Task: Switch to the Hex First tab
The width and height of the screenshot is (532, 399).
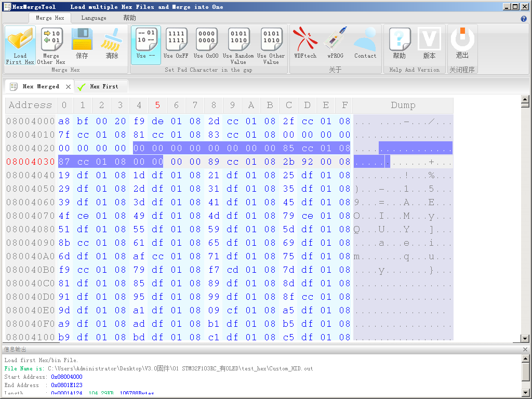Action: [x=103, y=86]
